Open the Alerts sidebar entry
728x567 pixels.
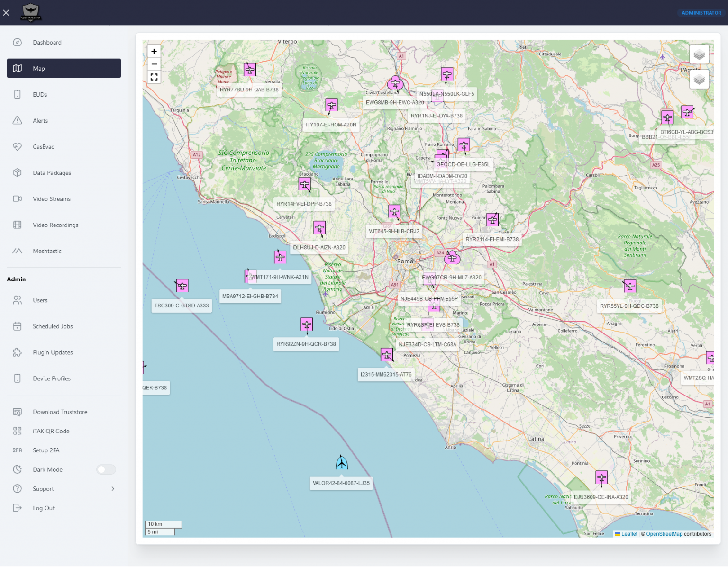point(40,120)
